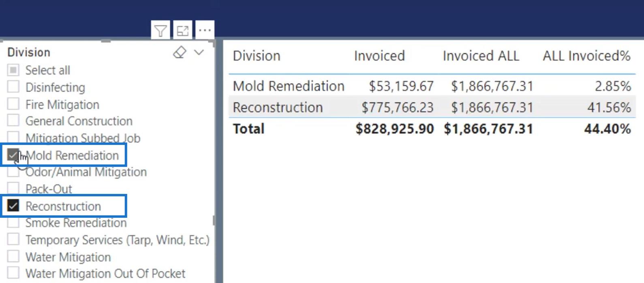The image size is (644, 283).
Task: Check the Odor/Animal Mitigation checkbox
Action: click(x=13, y=172)
